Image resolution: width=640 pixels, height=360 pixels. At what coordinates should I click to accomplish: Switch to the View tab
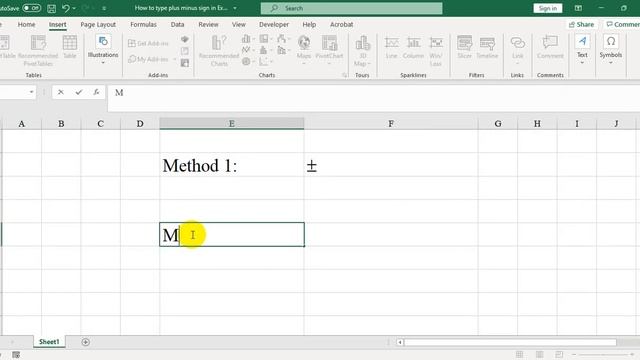[x=239, y=24]
